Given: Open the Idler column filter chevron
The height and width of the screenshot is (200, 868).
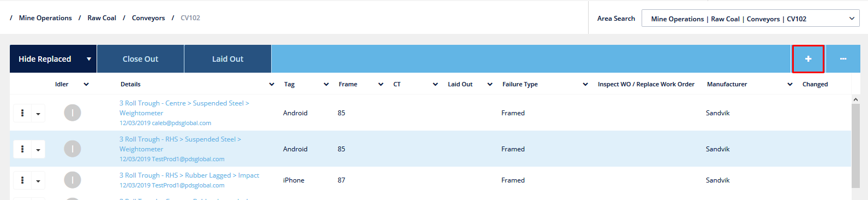Looking at the screenshot, I should pyautogui.click(x=86, y=84).
